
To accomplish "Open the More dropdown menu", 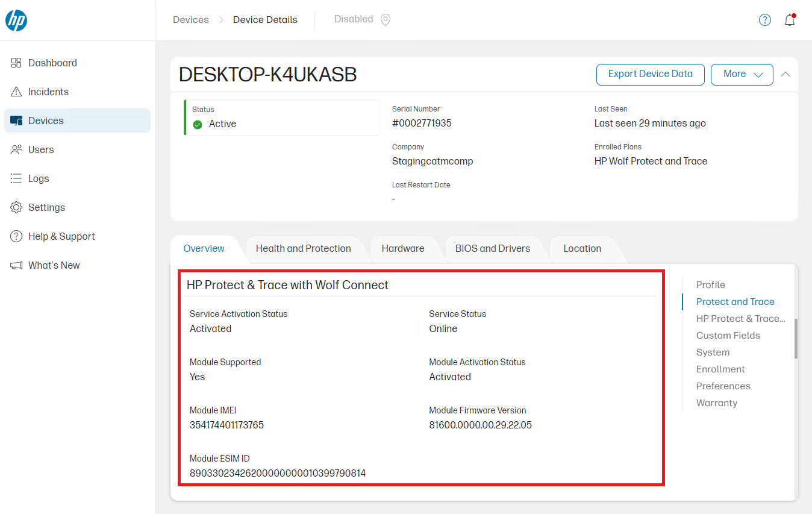I will coord(742,74).
